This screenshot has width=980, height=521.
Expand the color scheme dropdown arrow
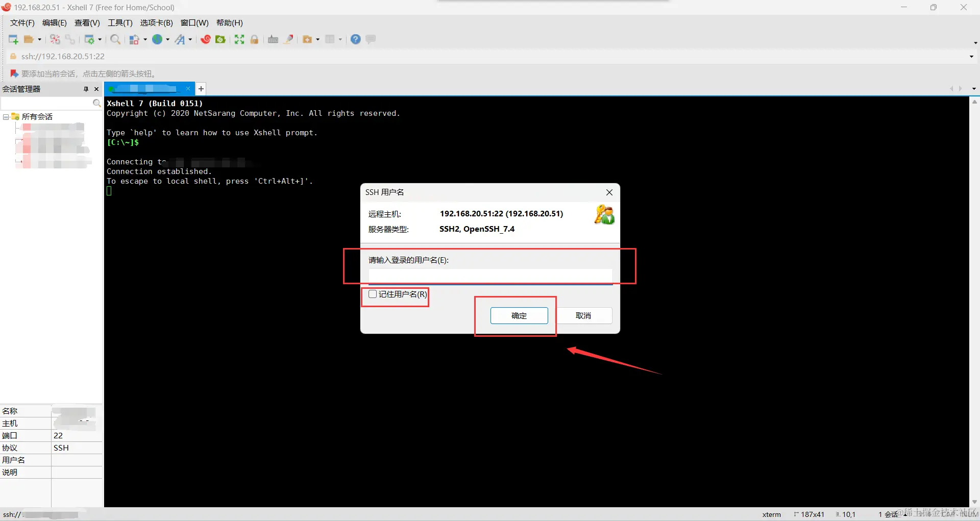[x=145, y=39]
